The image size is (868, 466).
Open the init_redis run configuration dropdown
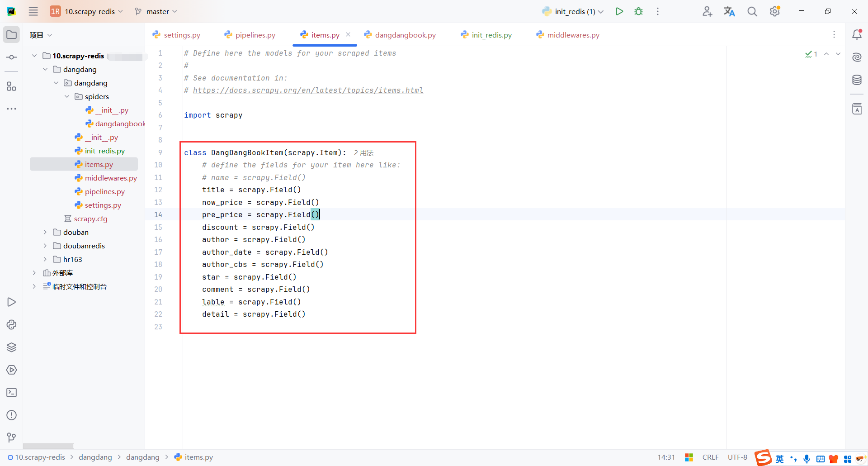click(x=573, y=11)
